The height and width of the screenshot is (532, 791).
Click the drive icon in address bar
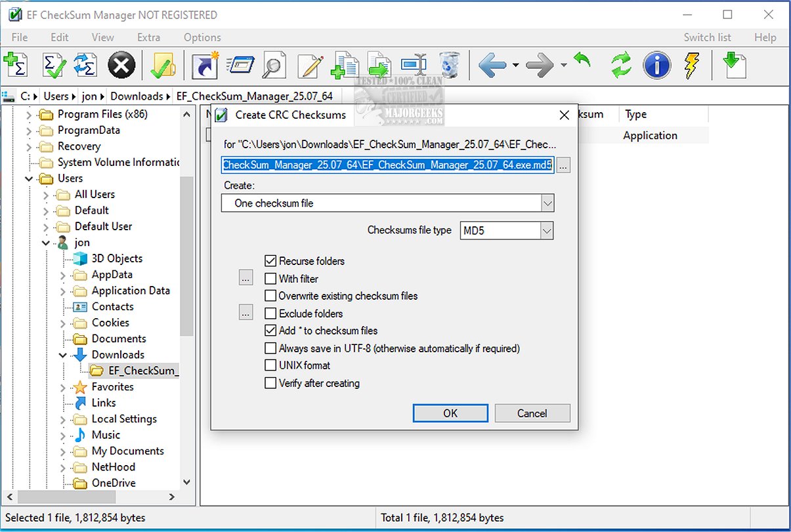pos(9,96)
